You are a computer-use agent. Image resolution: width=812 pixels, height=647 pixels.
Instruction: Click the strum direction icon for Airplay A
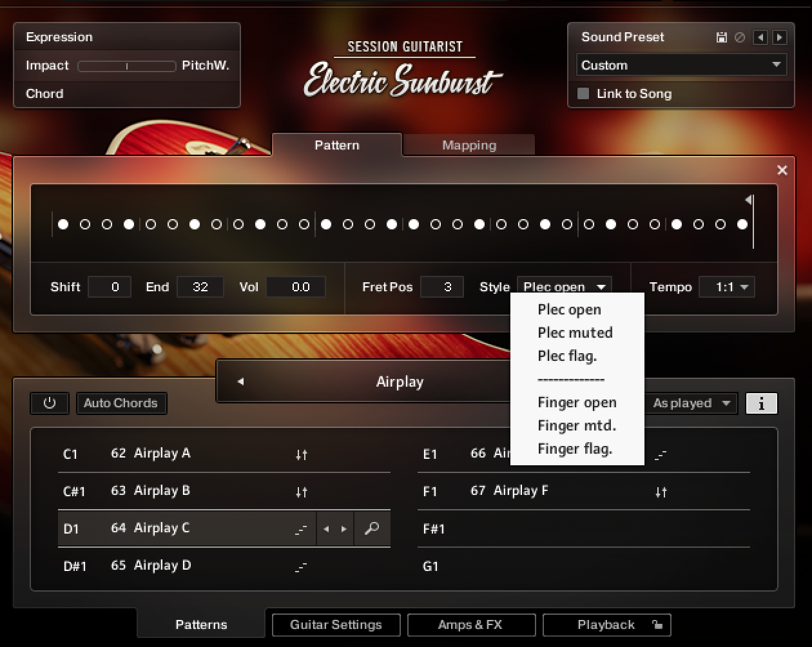pos(301,454)
